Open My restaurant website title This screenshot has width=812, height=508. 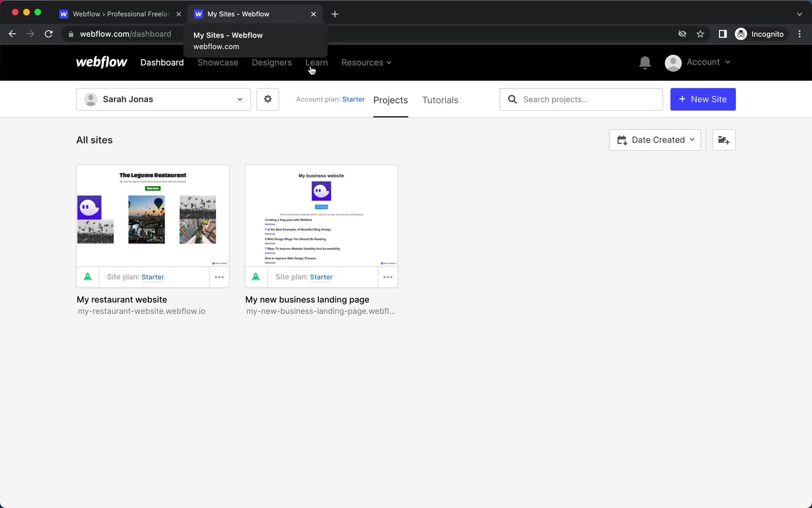(x=122, y=299)
